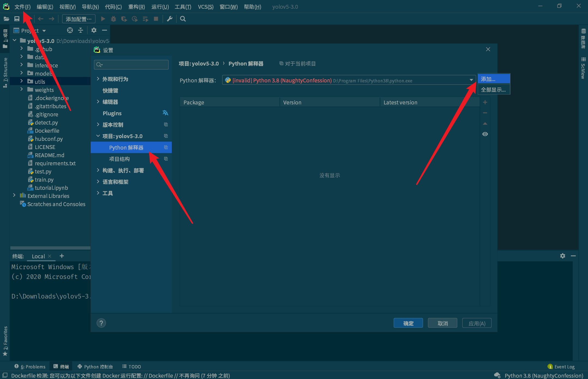Click the 确定 button

(408, 323)
